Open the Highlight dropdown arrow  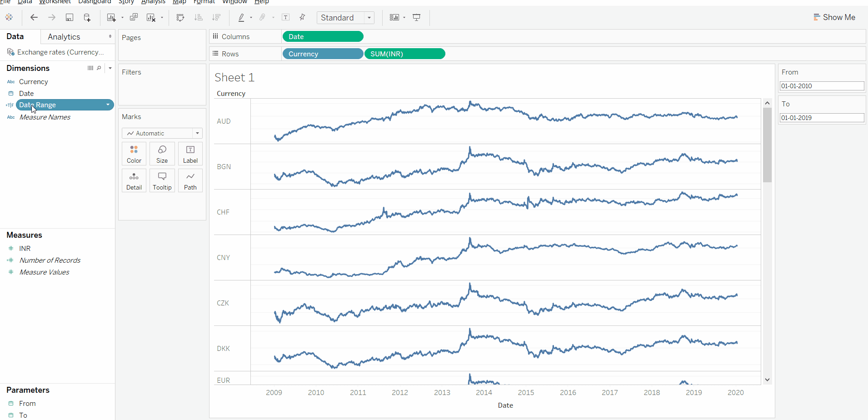[251, 18]
